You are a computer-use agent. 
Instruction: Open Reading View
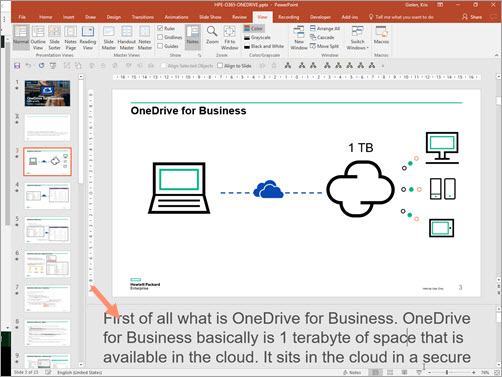point(88,38)
